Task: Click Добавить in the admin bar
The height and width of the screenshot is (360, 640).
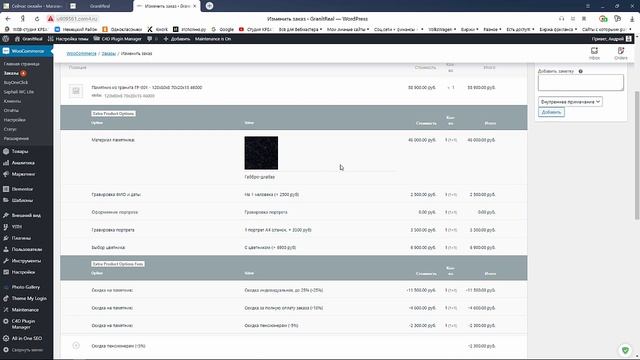Action: [x=177, y=39]
